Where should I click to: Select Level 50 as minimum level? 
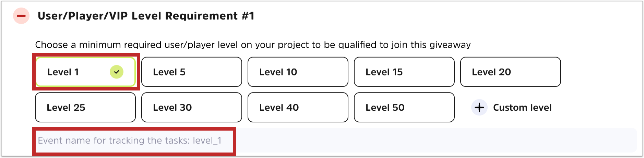point(404,108)
